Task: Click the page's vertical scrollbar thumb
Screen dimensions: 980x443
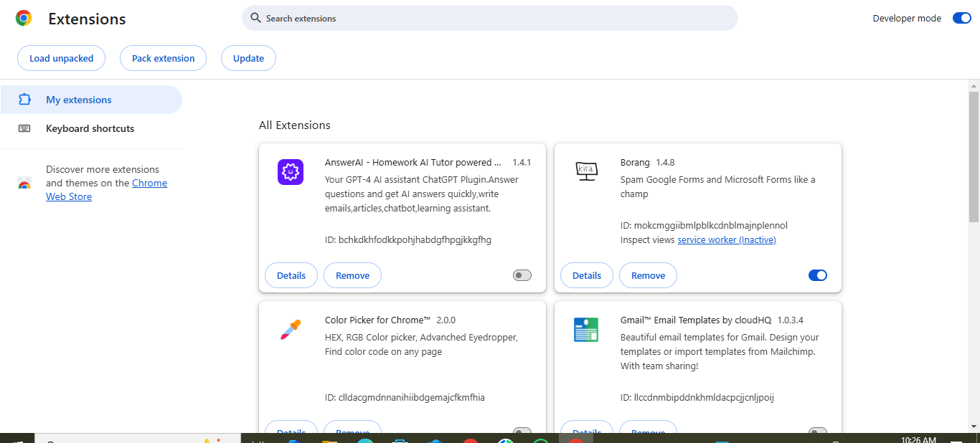Action: point(974,156)
